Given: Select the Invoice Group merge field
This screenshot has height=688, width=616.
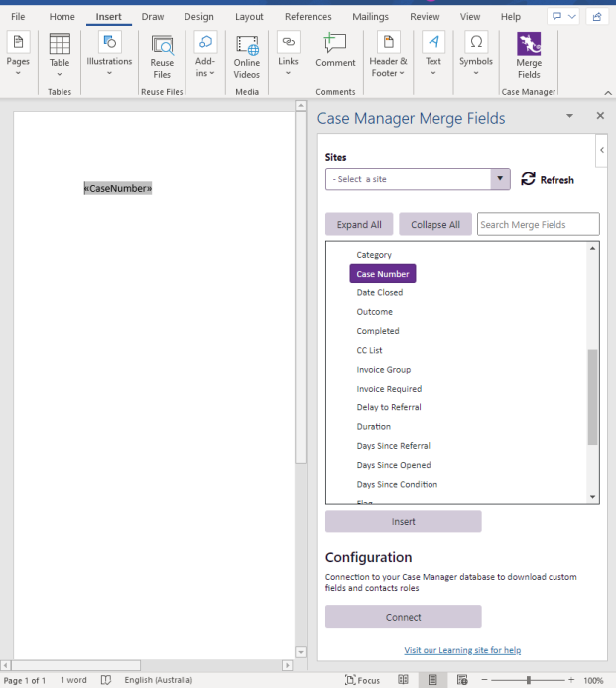Looking at the screenshot, I should click(x=383, y=370).
